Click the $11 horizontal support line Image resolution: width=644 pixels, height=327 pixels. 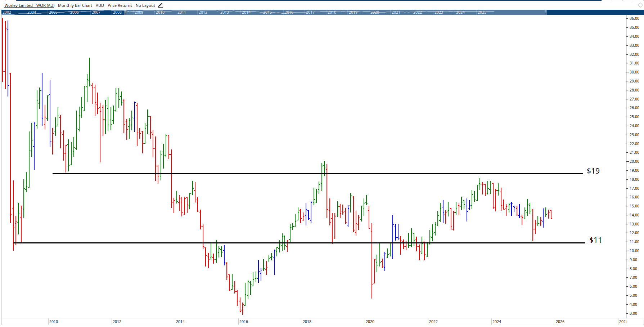click(x=324, y=242)
